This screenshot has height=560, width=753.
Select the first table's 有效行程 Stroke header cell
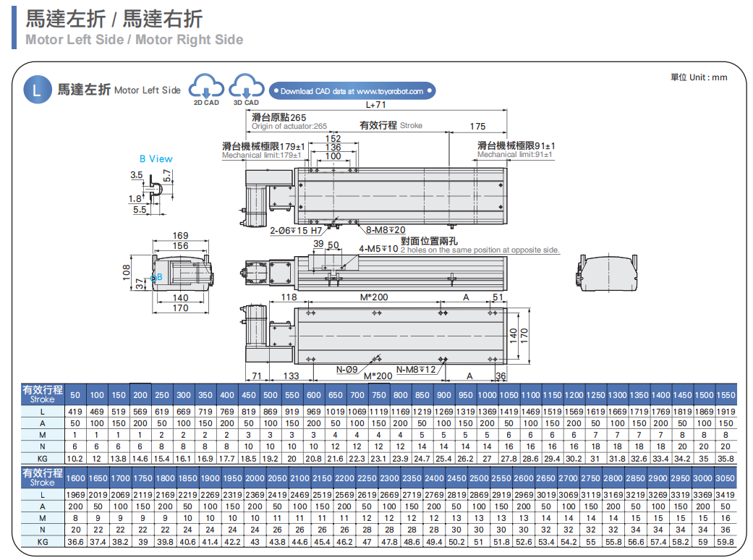43,394
